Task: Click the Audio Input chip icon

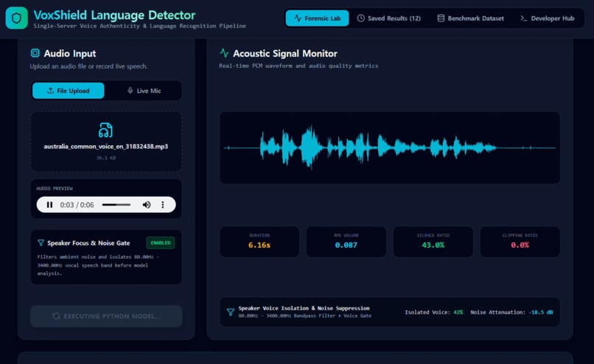Action: (35, 53)
